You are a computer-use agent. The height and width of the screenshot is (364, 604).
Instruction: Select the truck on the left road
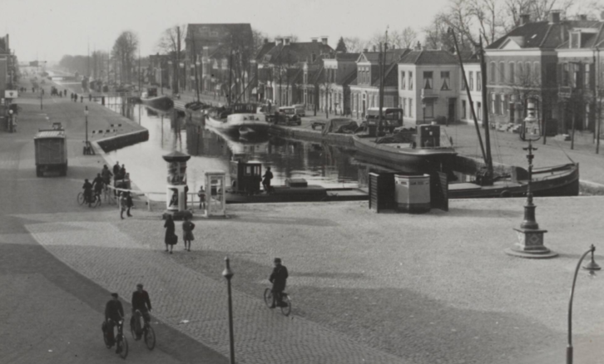[51, 151]
